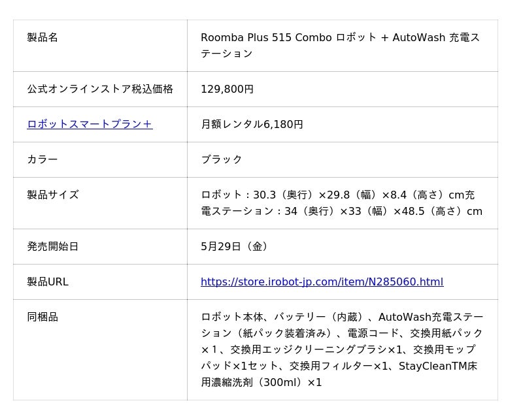Click the 発売開始日 row label
Image resolution: width=523 pixels, height=420 pixels.
pos(53,247)
